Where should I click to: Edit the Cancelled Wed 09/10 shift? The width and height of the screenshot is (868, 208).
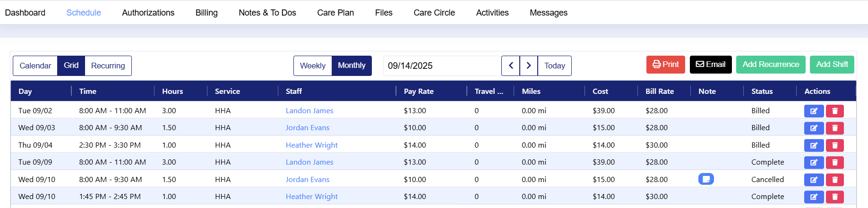pos(814,180)
